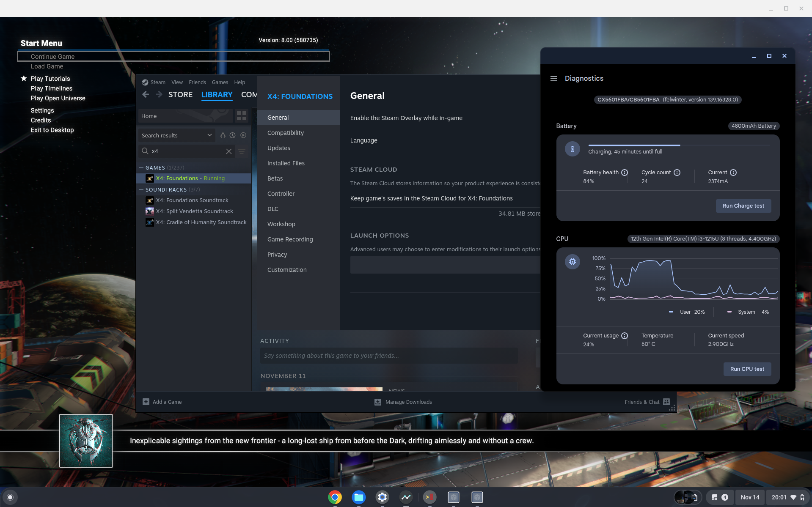Click the Steam logo in the menu bar
The width and height of the screenshot is (812, 507).
click(x=145, y=82)
